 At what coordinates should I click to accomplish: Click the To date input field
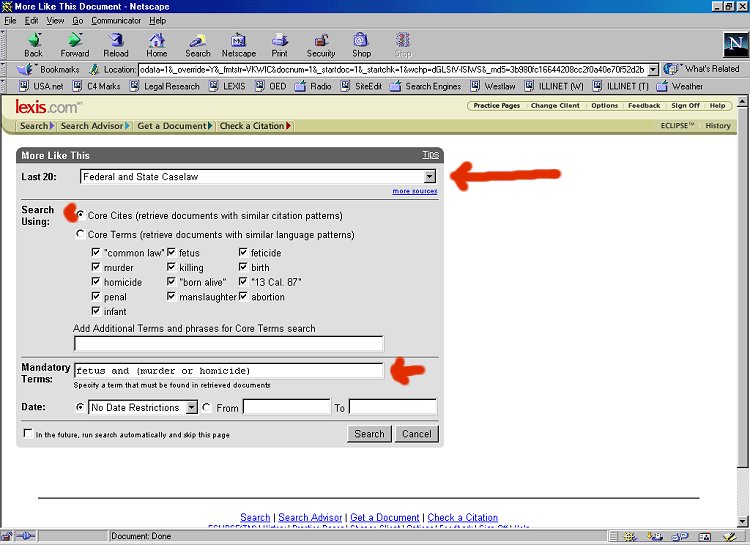393,407
